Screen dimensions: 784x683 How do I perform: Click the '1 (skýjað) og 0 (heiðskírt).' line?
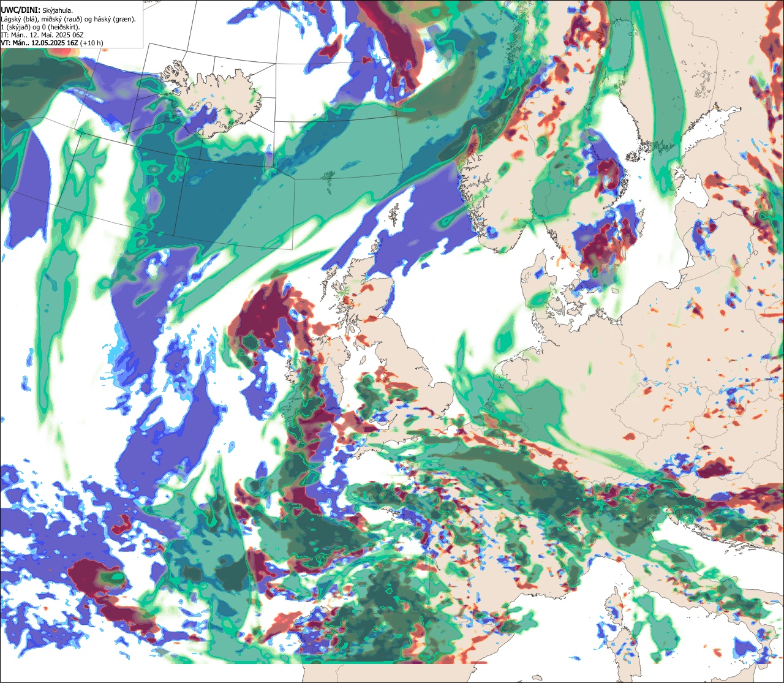pos(40,27)
